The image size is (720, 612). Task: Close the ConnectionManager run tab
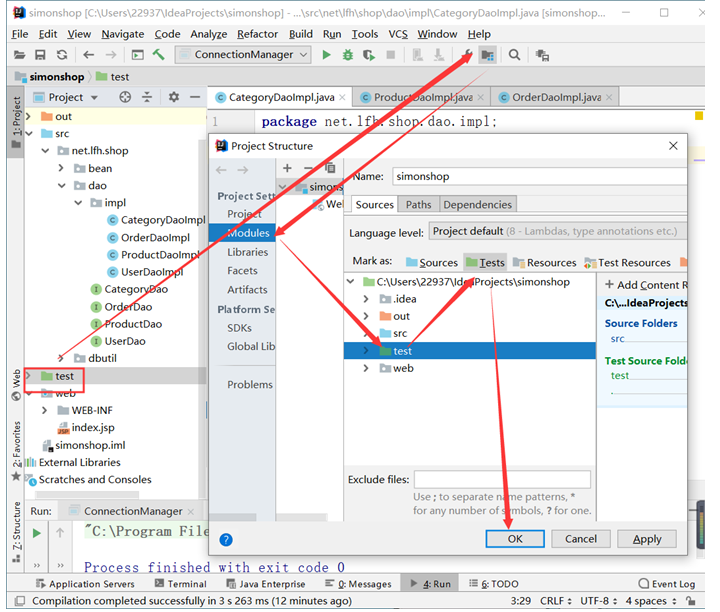(191, 511)
